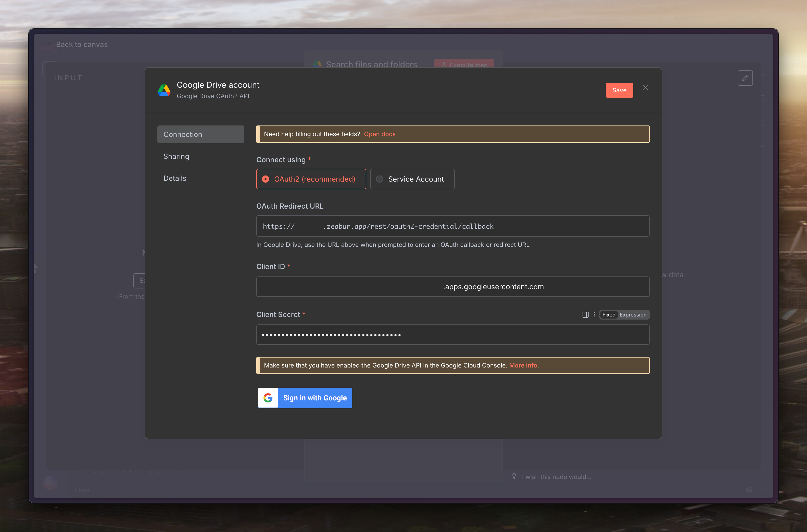The image size is (807, 532).
Task: Click into the Client ID field
Action: coord(452,287)
